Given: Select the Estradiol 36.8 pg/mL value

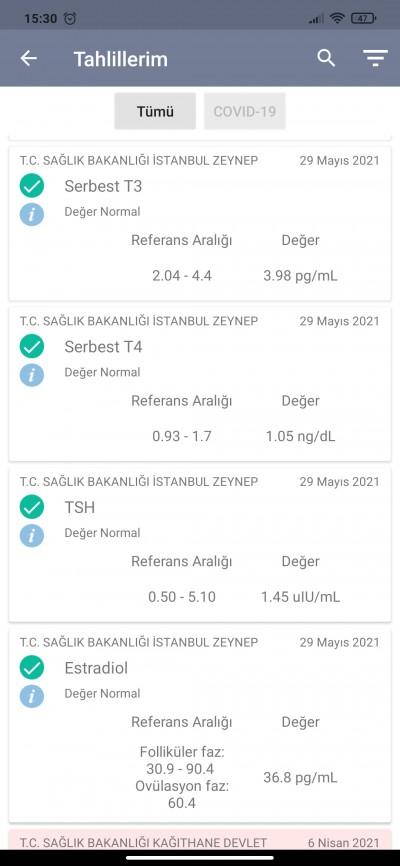Looking at the screenshot, I should pyautogui.click(x=300, y=778).
